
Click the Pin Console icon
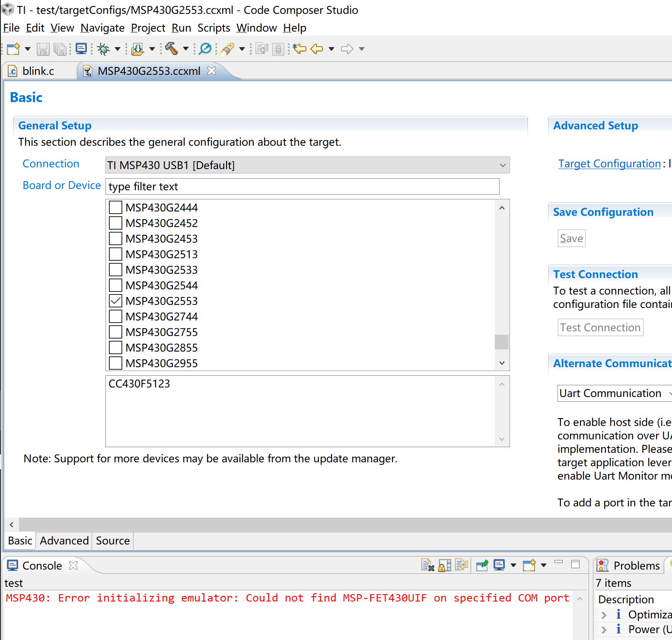482,565
